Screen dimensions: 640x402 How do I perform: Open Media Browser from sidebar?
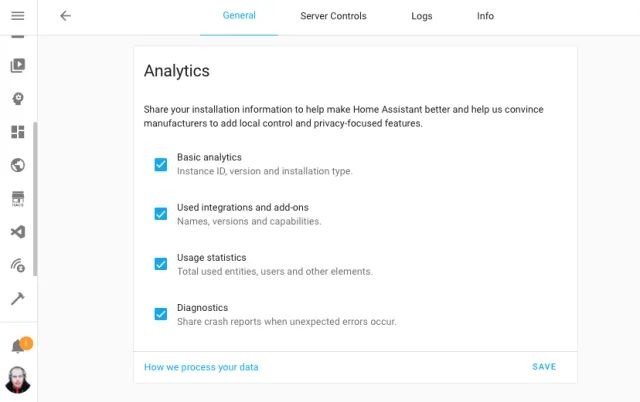(x=17, y=66)
